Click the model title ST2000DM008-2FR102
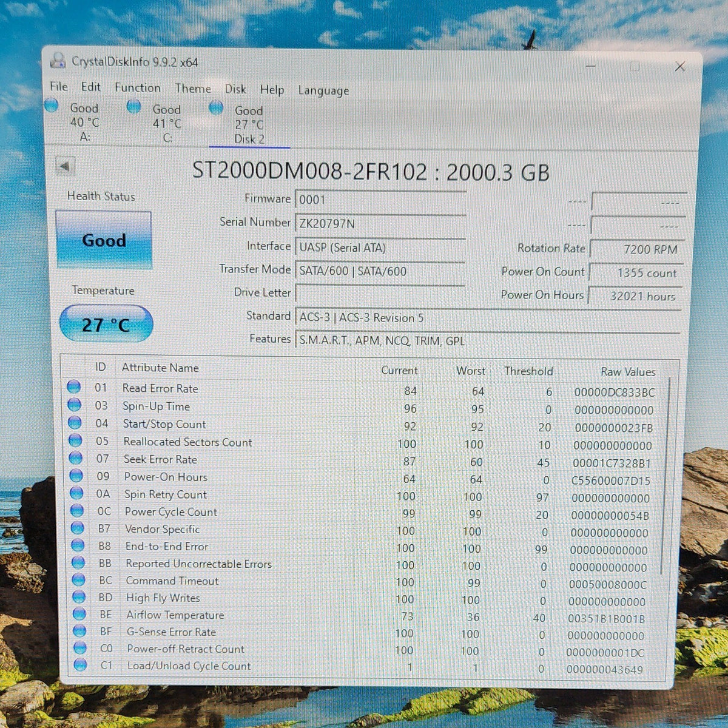The image size is (728, 728). [x=310, y=171]
